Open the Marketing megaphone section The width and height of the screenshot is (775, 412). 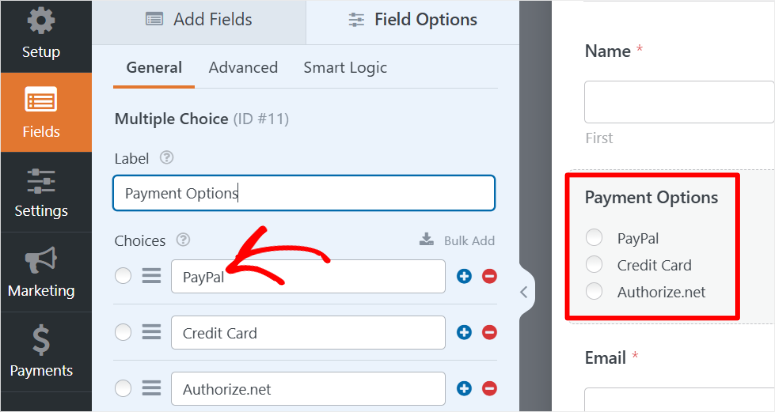(x=41, y=271)
